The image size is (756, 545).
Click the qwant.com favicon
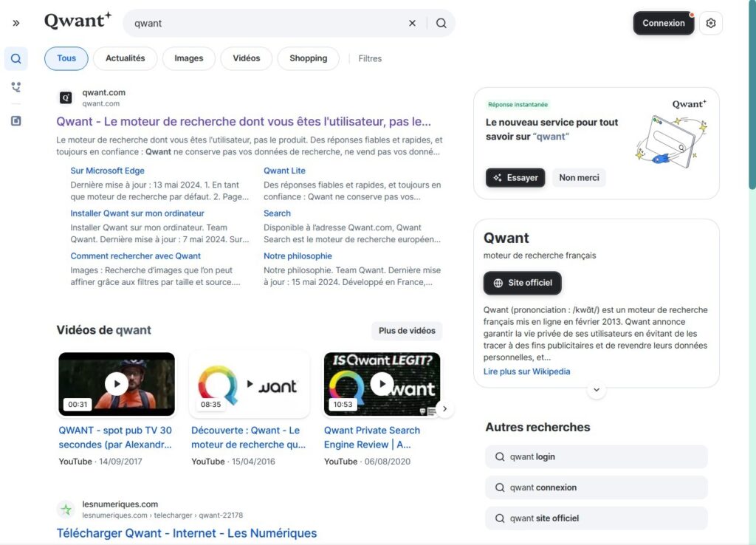coord(66,98)
